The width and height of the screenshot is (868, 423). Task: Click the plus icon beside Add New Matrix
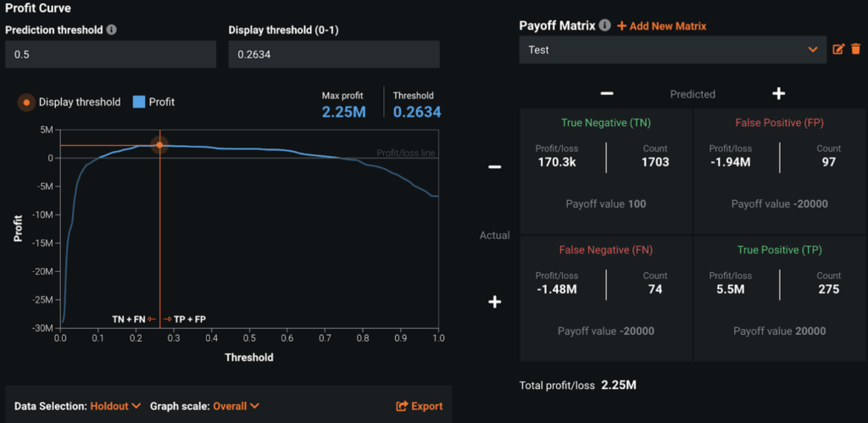[x=621, y=26]
